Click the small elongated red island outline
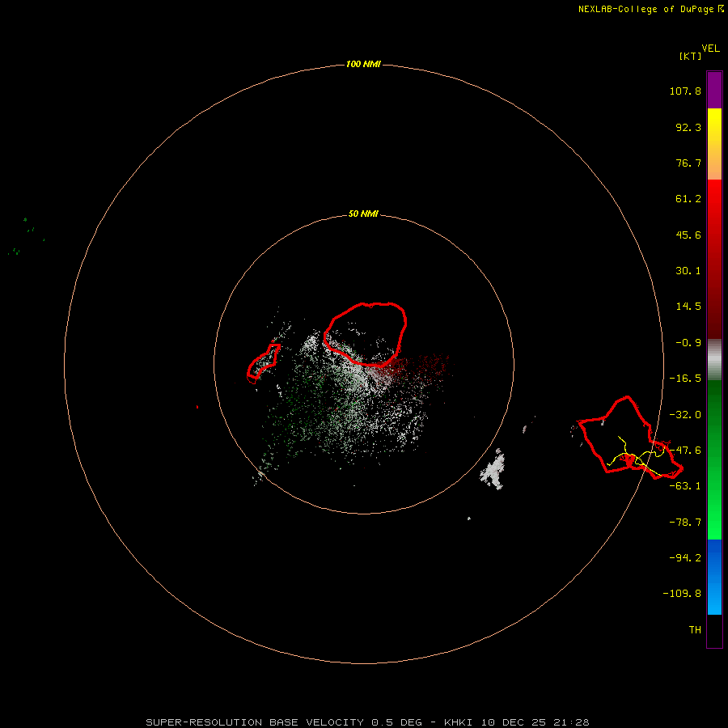The height and width of the screenshot is (728, 728). [263, 363]
